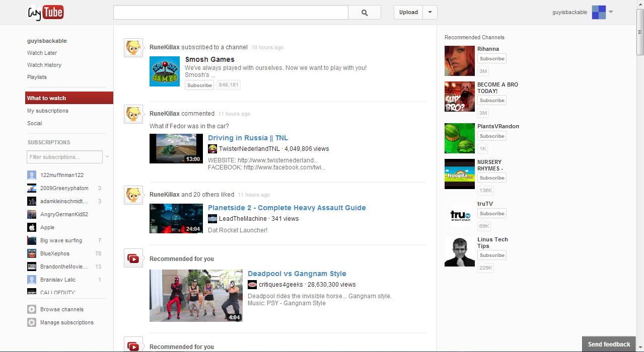The height and width of the screenshot is (352, 644).
Task: Open My subscriptions in sidebar
Action: 48,111
